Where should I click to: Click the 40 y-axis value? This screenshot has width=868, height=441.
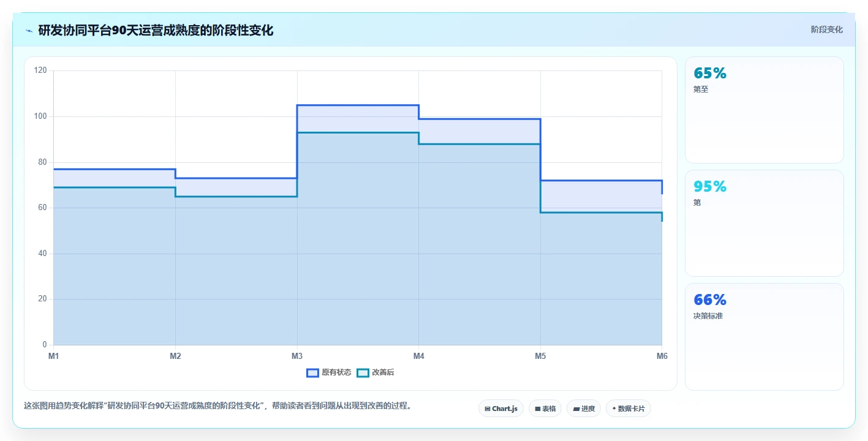[42, 254]
